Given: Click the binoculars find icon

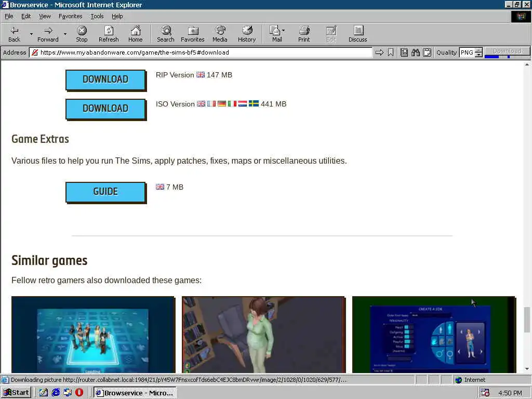Looking at the screenshot, I should tap(415, 52).
